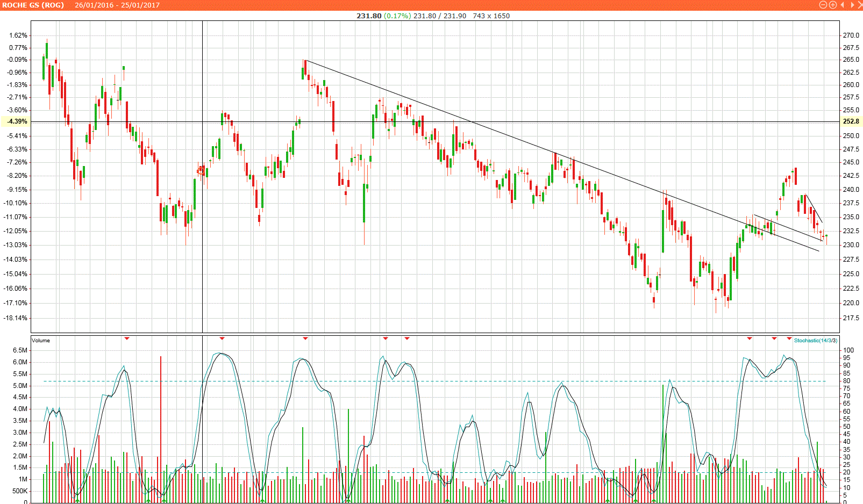
Task: Click the 100 stochastic axis label
Action: (x=848, y=350)
